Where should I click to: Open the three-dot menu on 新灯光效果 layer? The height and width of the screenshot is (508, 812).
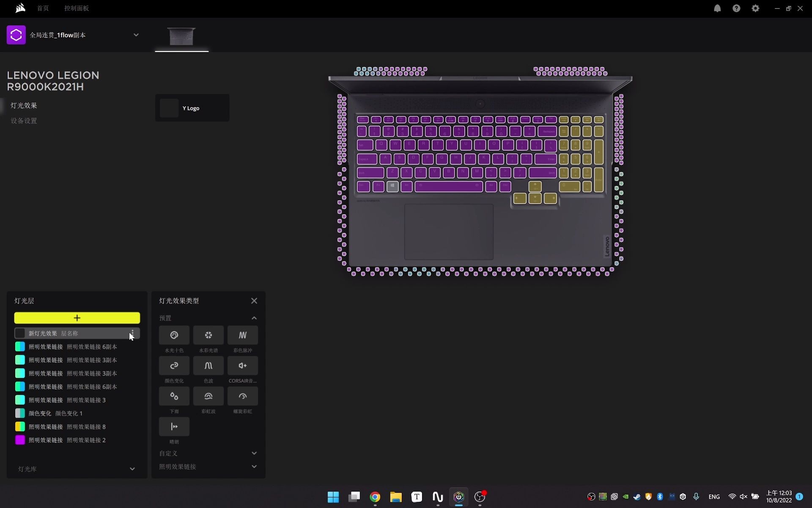pyautogui.click(x=132, y=334)
